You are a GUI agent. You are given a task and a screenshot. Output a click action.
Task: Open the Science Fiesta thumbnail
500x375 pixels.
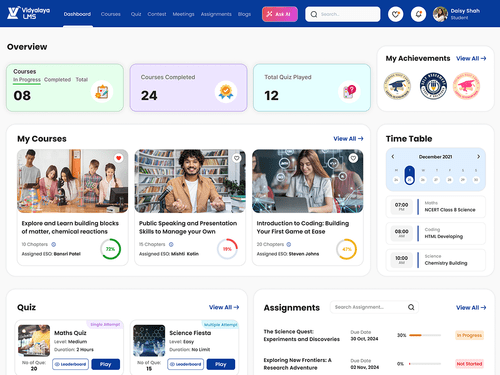[149, 341]
